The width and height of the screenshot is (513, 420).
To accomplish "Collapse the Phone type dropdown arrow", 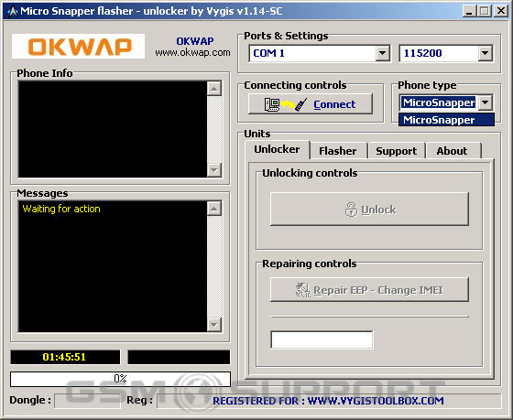I will click(486, 102).
